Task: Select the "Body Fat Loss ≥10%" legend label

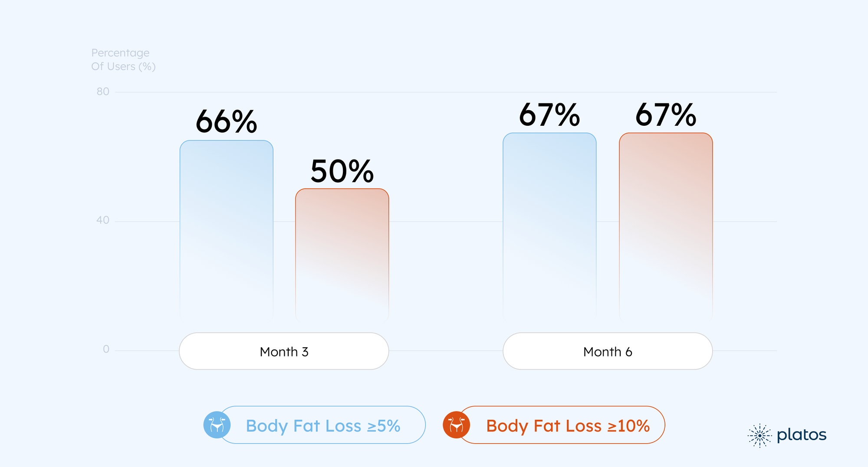Action: 568,426
